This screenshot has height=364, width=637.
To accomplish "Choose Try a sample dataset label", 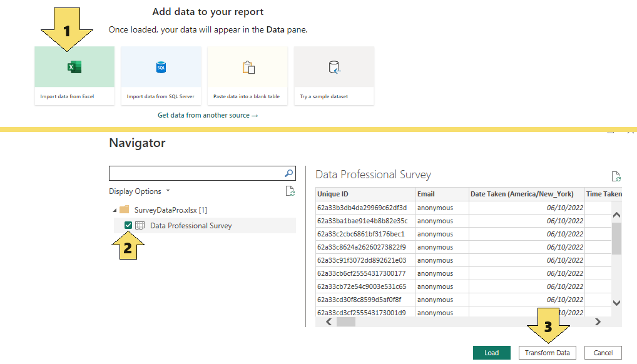I will click(324, 96).
